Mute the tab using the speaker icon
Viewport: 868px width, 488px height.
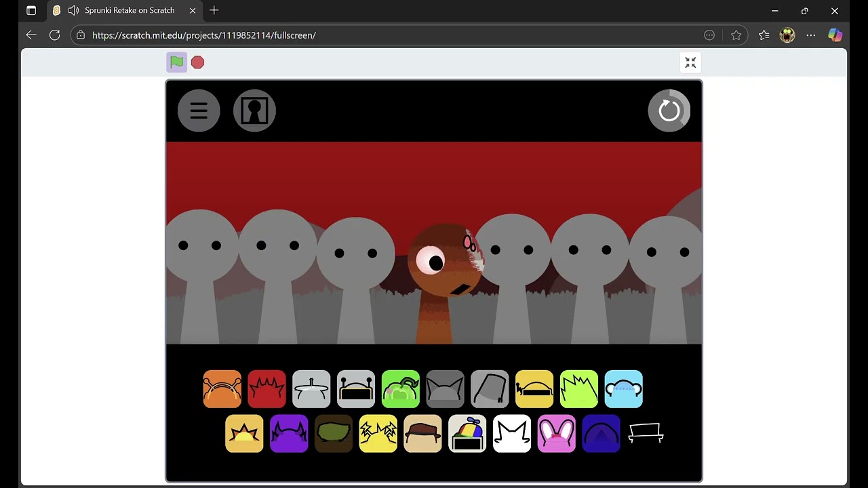click(74, 11)
